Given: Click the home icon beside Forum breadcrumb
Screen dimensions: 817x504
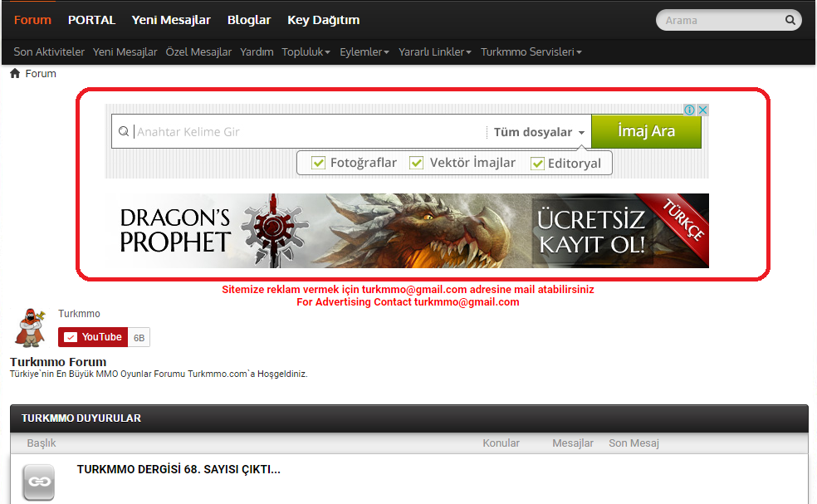Looking at the screenshot, I should [15, 74].
